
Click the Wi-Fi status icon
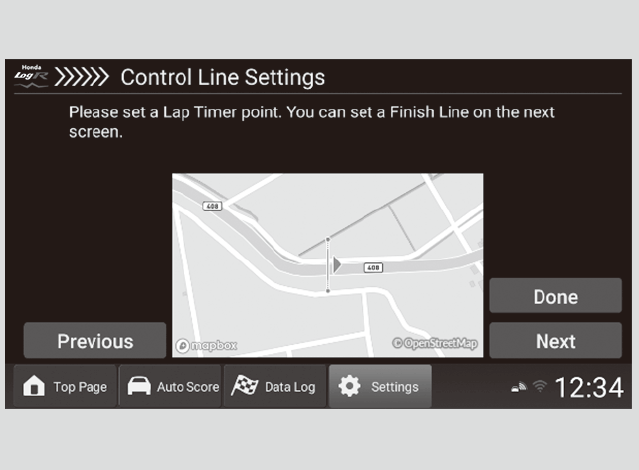click(539, 388)
